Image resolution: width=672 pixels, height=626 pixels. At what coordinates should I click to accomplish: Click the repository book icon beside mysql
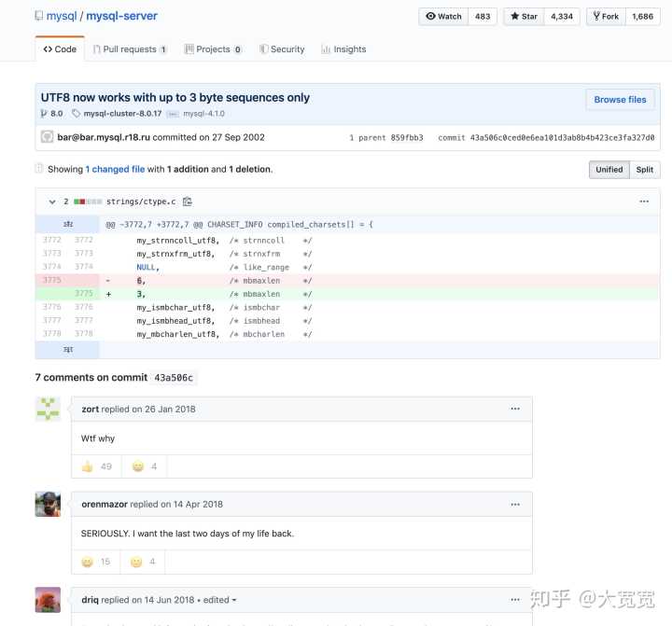coord(38,16)
